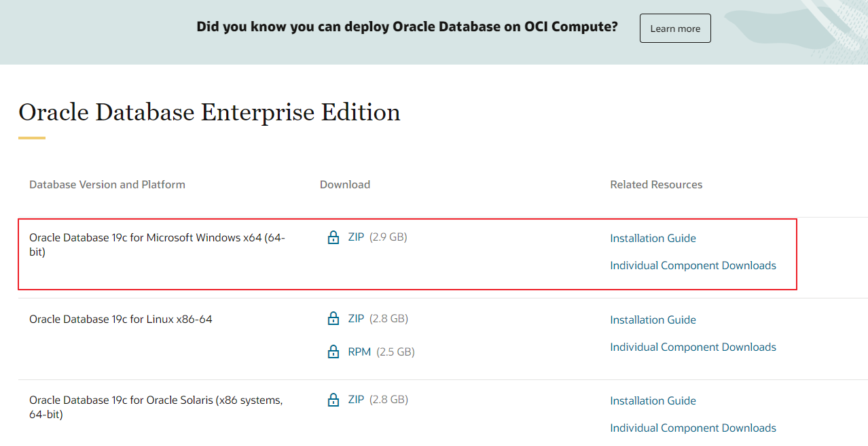Click the Oracle Database Enterprise Edition heading
Viewport: 868px width, 446px height.
click(209, 112)
